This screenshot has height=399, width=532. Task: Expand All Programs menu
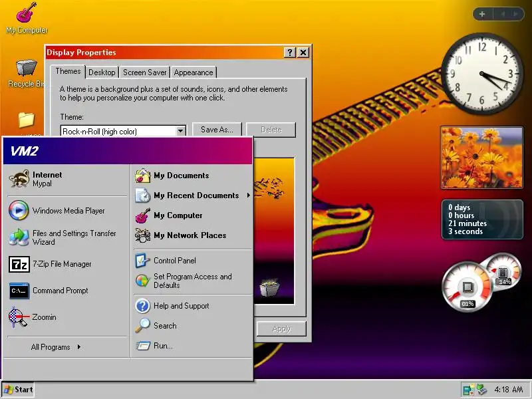(56, 347)
